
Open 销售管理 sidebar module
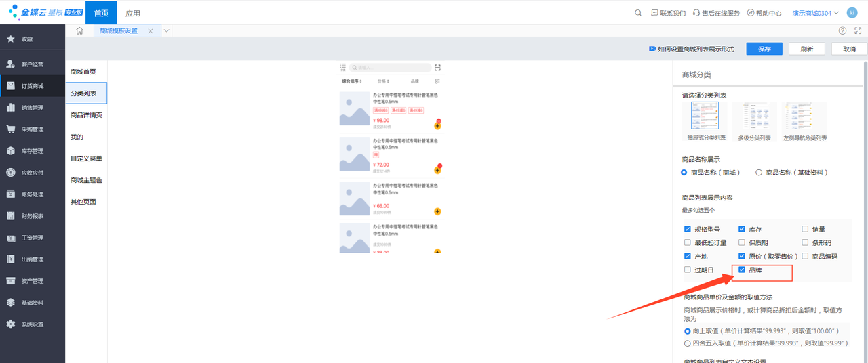33,108
